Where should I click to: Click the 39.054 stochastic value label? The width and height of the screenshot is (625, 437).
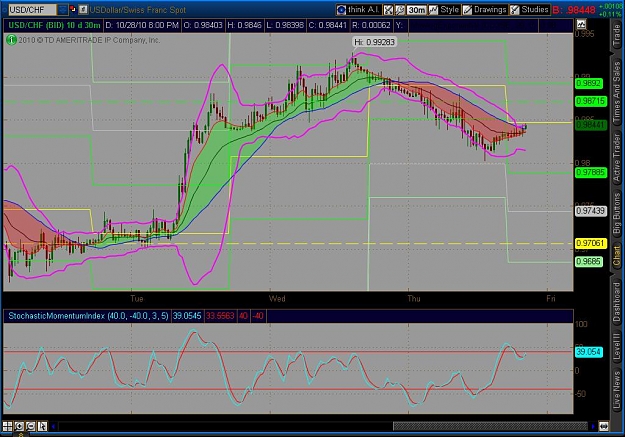click(589, 352)
